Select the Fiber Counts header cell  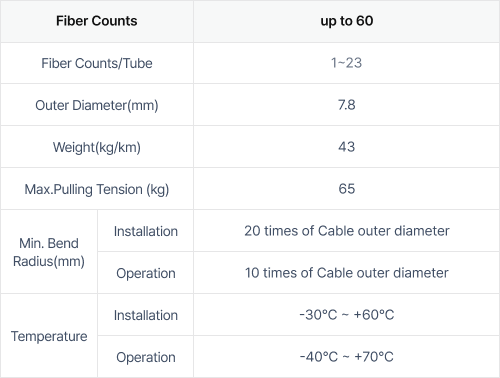pos(97,21)
